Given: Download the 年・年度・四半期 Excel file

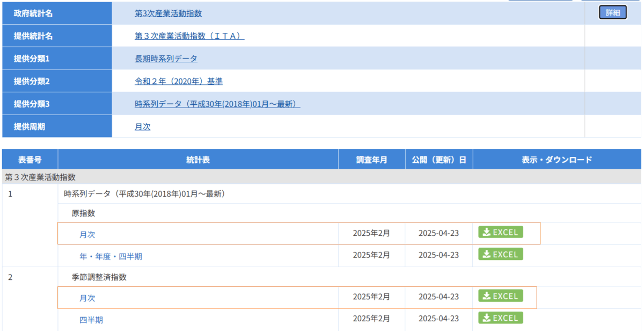Looking at the screenshot, I should [x=500, y=254].
